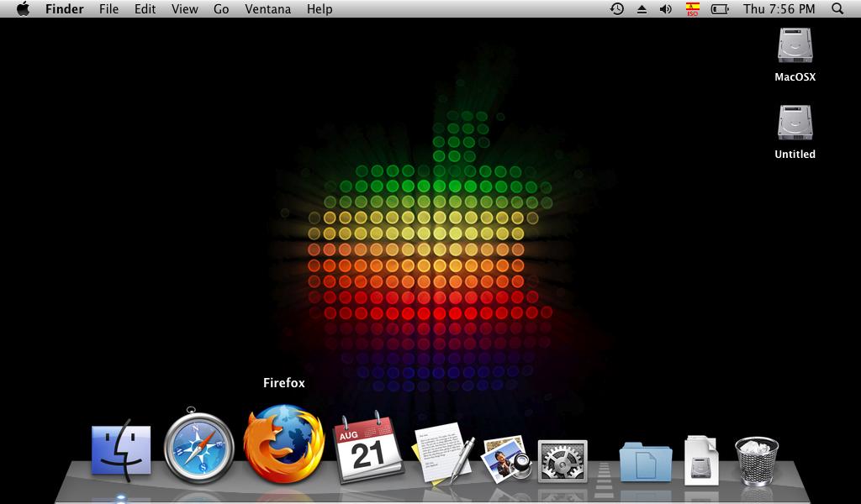The width and height of the screenshot is (861, 504).
Task: Open the Documents folder stack in Dock
Action: [x=645, y=462]
